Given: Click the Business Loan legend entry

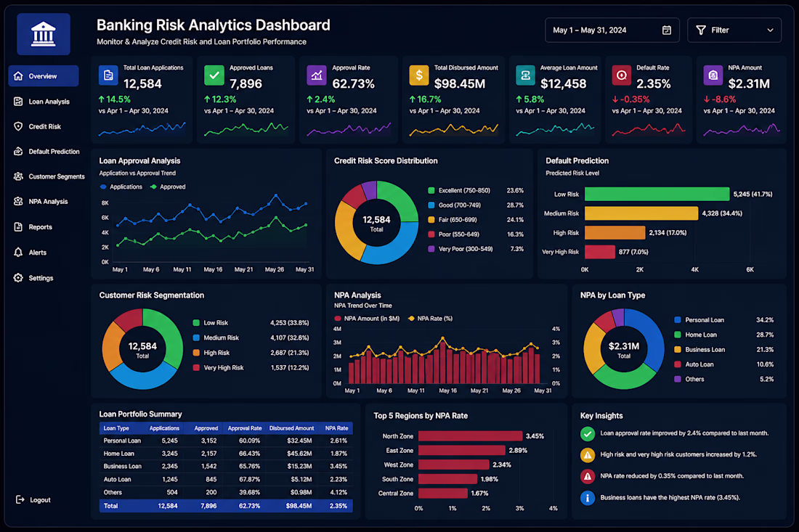Looking at the screenshot, I should [x=723, y=350].
